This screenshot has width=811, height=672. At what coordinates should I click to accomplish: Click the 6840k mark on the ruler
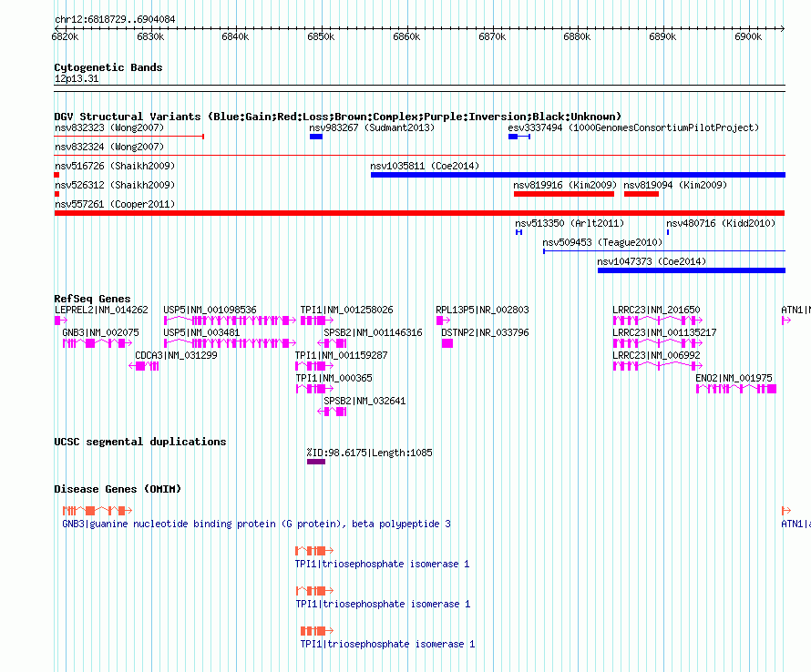point(235,36)
